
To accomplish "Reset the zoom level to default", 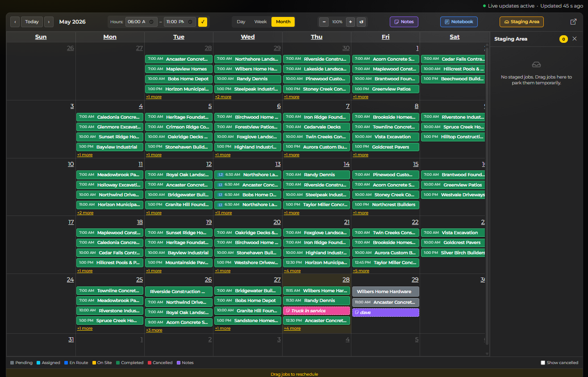I will click(x=361, y=22).
